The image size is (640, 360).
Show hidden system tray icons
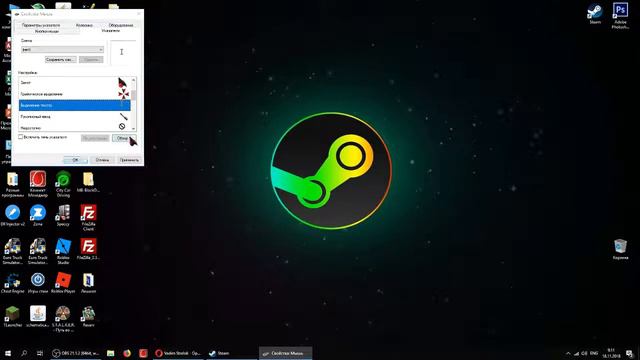pos(568,353)
